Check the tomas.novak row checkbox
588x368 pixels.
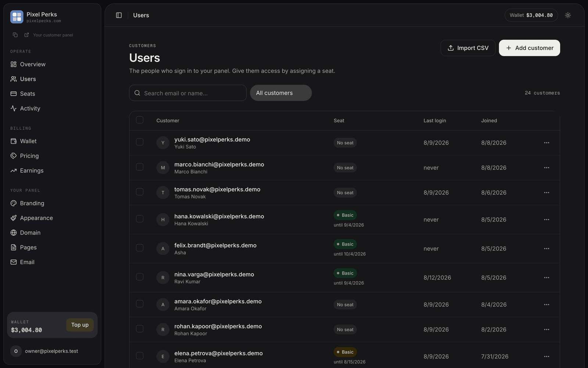140,192
